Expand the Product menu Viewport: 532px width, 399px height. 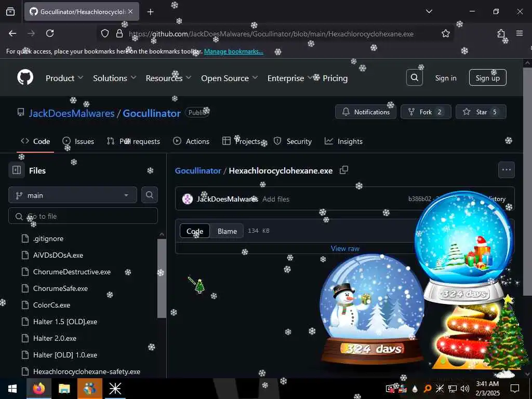64,78
